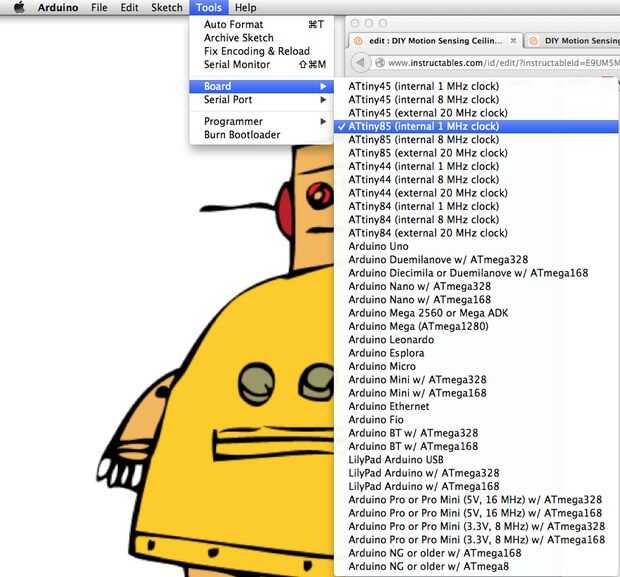Viewport: 620px width, 577px height.
Task: Choose Arduino Mini w/ ATmega168
Action: click(x=476, y=393)
